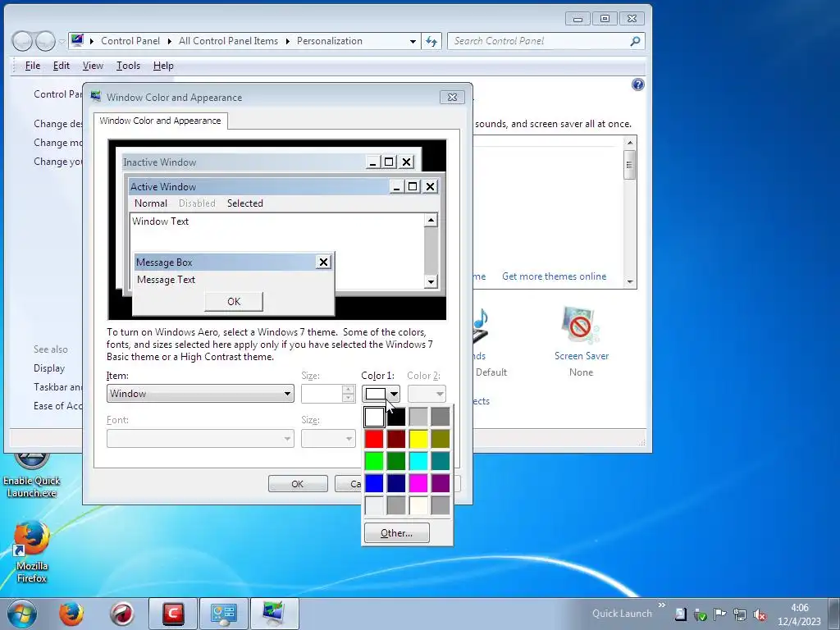The height and width of the screenshot is (630, 840).
Task: Pick the dark green color swatch
Action: (396, 461)
